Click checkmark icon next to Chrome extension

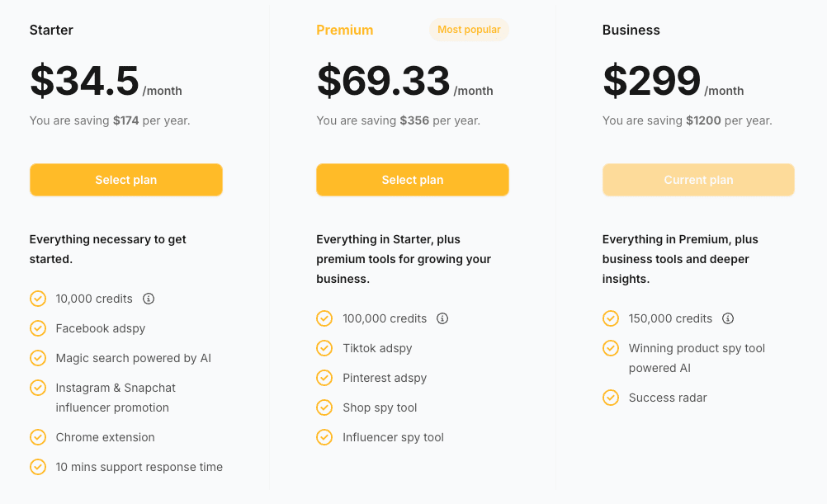38,437
